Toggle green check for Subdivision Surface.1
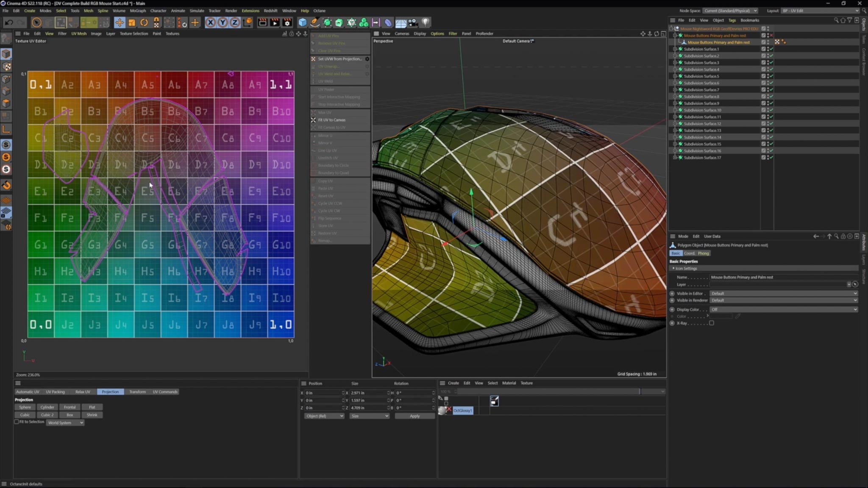The image size is (868, 488). pyautogui.click(x=771, y=49)
